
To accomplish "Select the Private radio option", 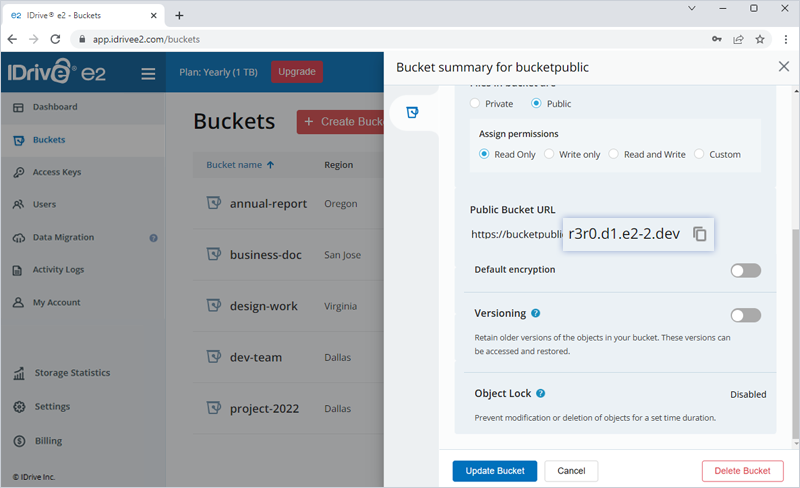I will (x=475, y=103).
